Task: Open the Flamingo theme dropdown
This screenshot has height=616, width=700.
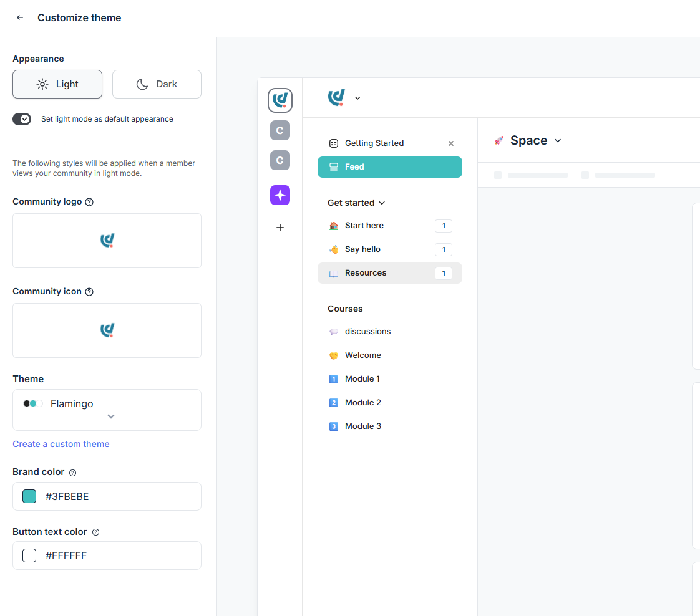Action: click(107, 410)
